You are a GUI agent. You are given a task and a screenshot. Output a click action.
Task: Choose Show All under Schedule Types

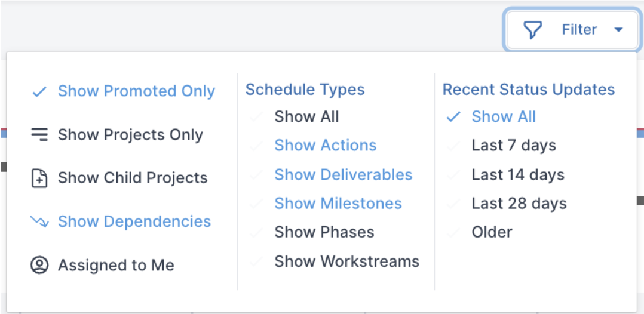pyautogui.click(x=306, y=117)
